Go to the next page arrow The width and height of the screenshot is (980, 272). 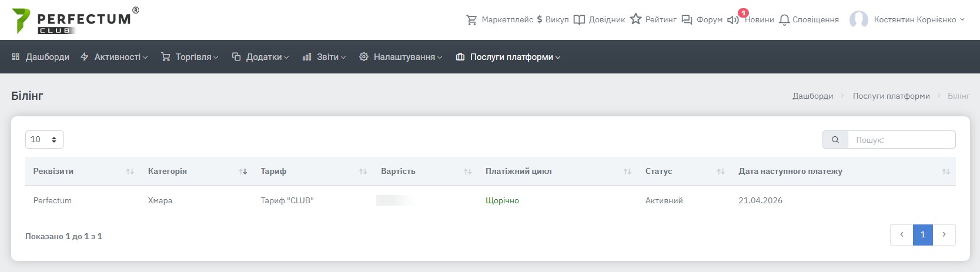944,235
